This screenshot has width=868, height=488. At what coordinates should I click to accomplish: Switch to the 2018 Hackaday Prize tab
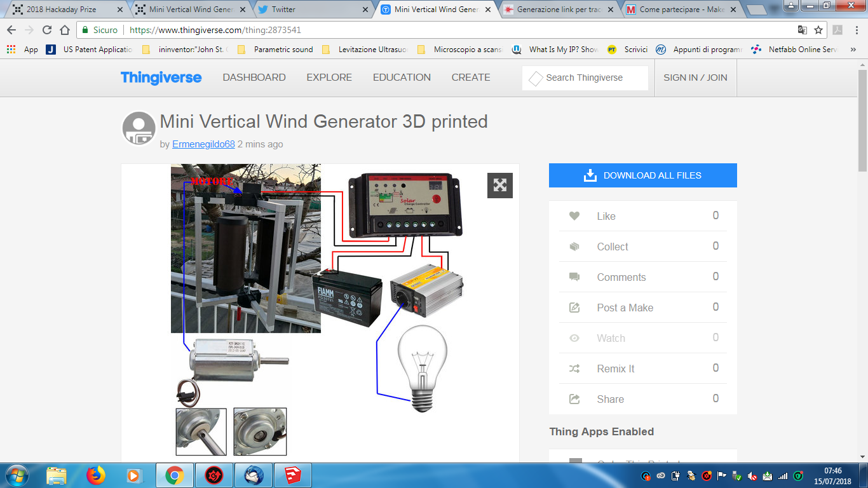[62, 10]
